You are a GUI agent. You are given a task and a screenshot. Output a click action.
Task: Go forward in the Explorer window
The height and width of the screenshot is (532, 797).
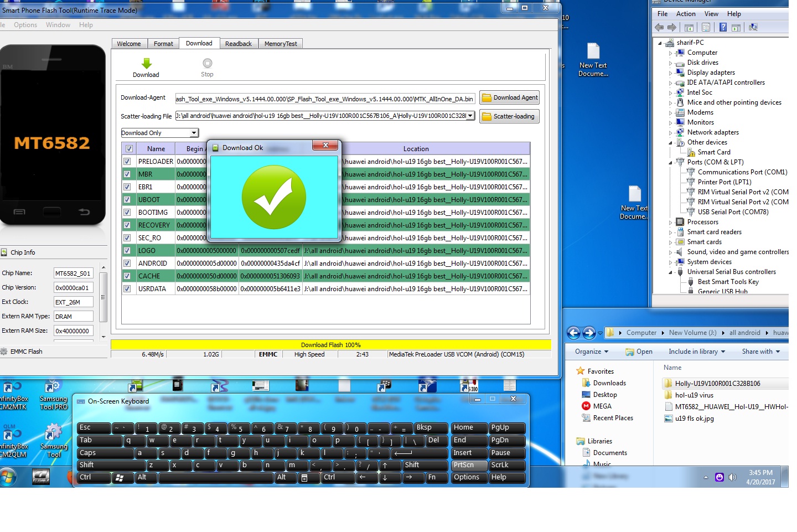(589, 333)
